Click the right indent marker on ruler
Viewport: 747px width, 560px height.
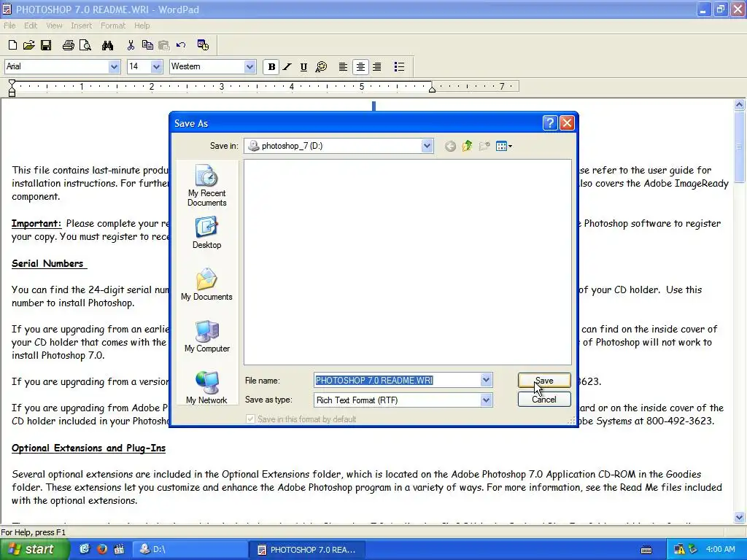click(x=432, y=88)
